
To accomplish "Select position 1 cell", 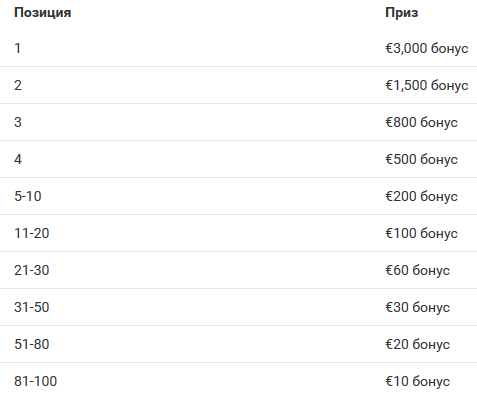I will (x=18, y=48).
